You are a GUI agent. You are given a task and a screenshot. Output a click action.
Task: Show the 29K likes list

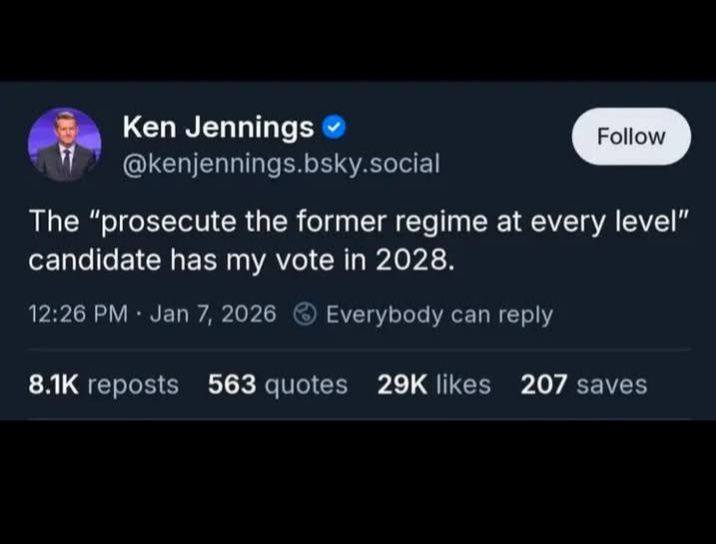[x=434, y=384]
